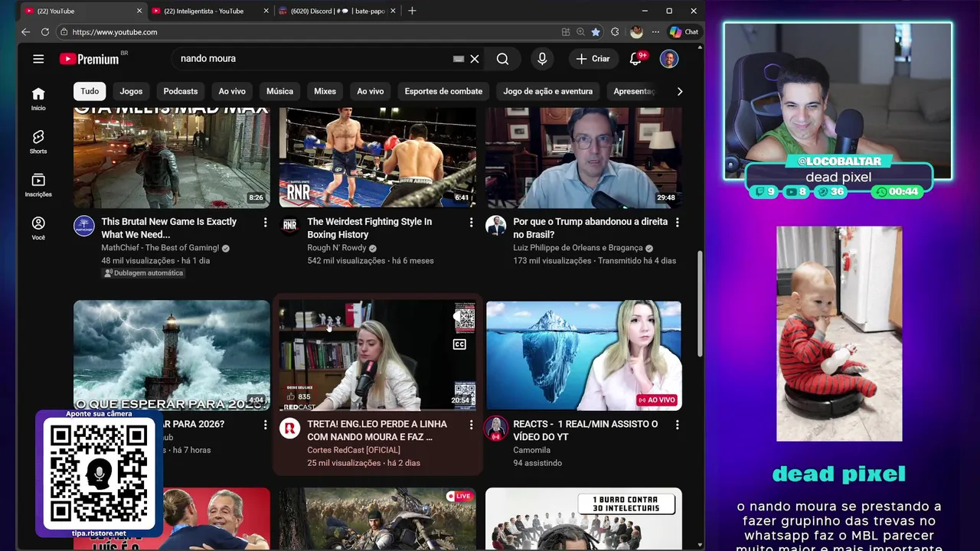980x551 pixels.
Task: Open Luiz Philippe de Orleans channel link
Action: click(578, 248)
